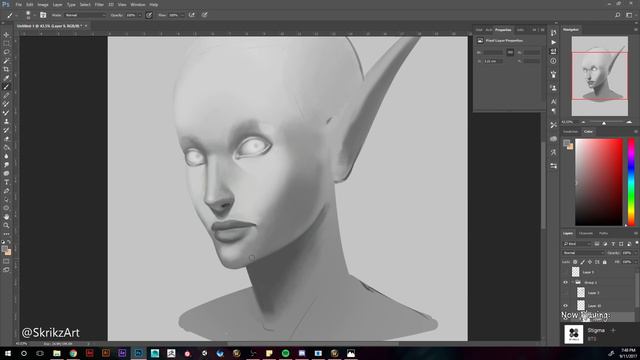This screenshot has height=360, width=640.
Task: Collapse the Group 1 folder
Action: 573,282
